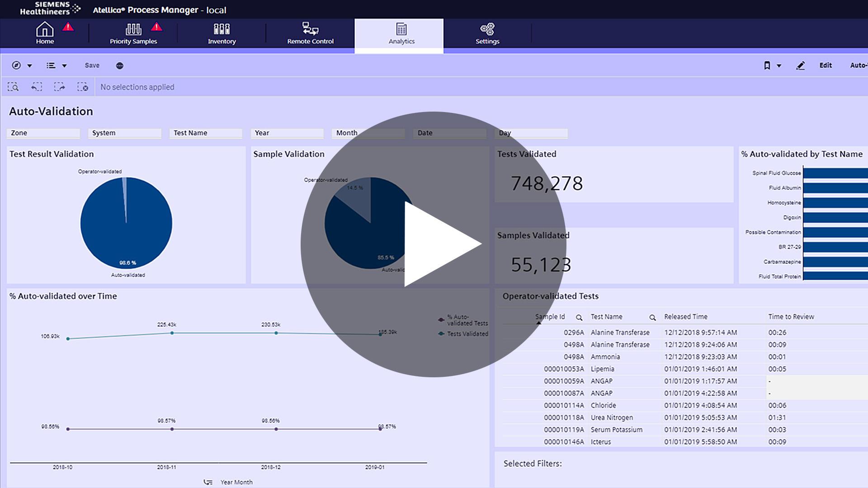Click Edit to modify the dashboard
The height and width of the screenshot is (488, 868).
click(x=825, y=65)
